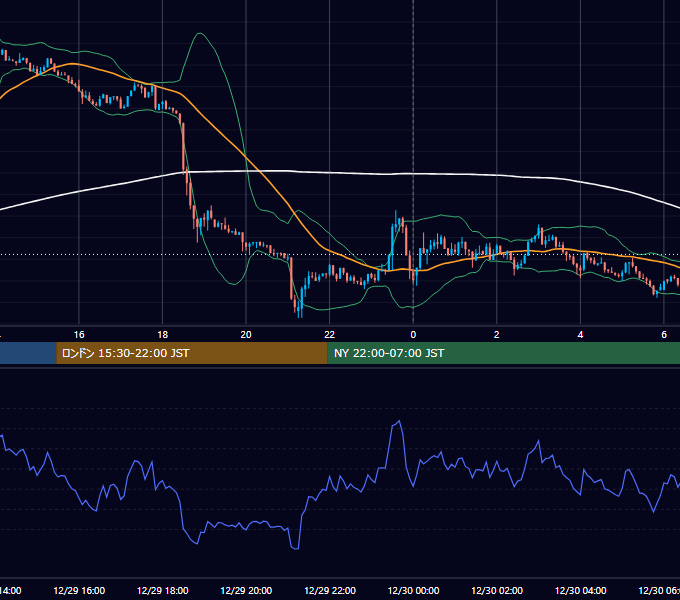The image size is (680, 600).
Task: Click the upper time axis label 22
Action: [330, 335]
